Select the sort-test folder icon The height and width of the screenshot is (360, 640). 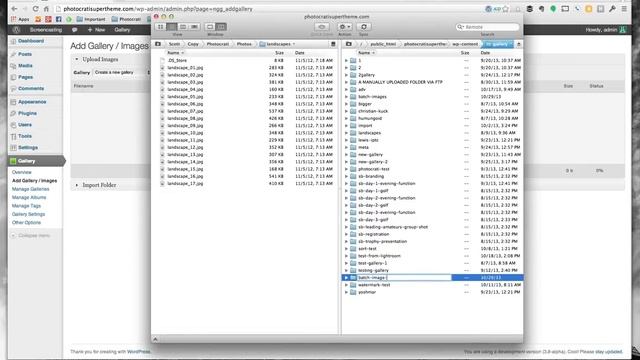(x=353, y=249)
